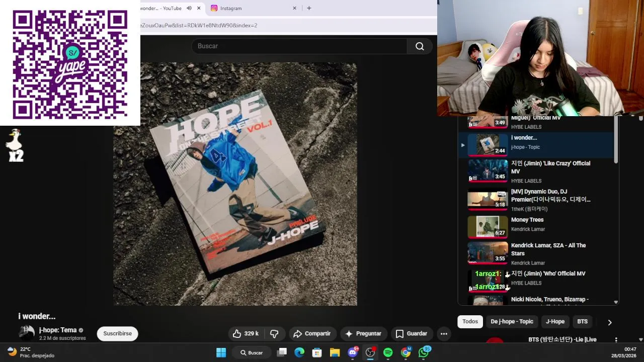Click the album cover video player

coord(235,184)
